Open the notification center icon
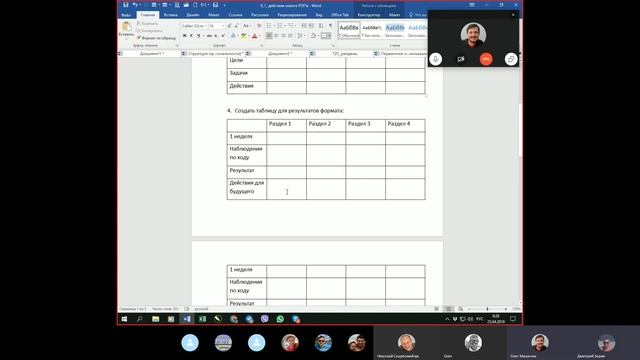640x360 pixels. pos(513,319)
